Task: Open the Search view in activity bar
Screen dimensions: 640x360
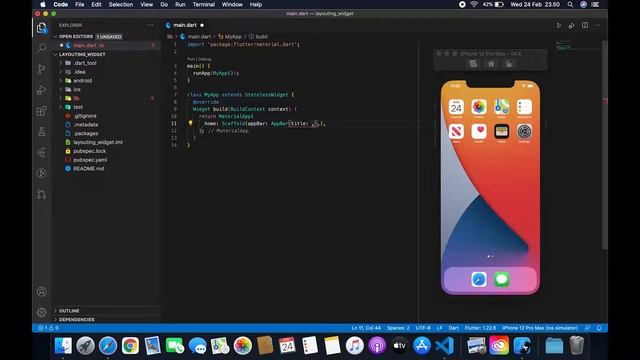Action: [42, 48]
